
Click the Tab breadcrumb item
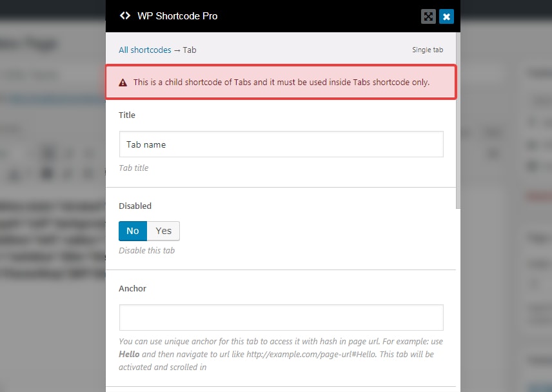coord(190,50)
